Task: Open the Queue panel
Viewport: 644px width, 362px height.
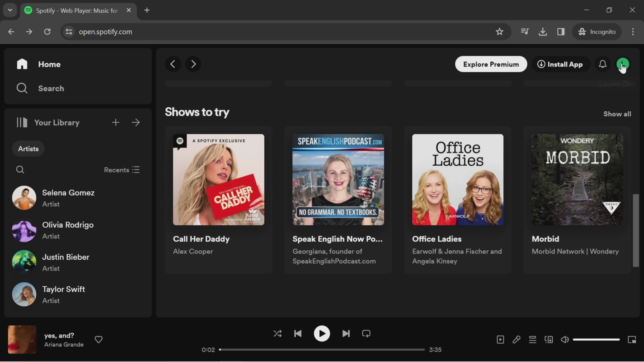Action: click(x=532, y=340)
